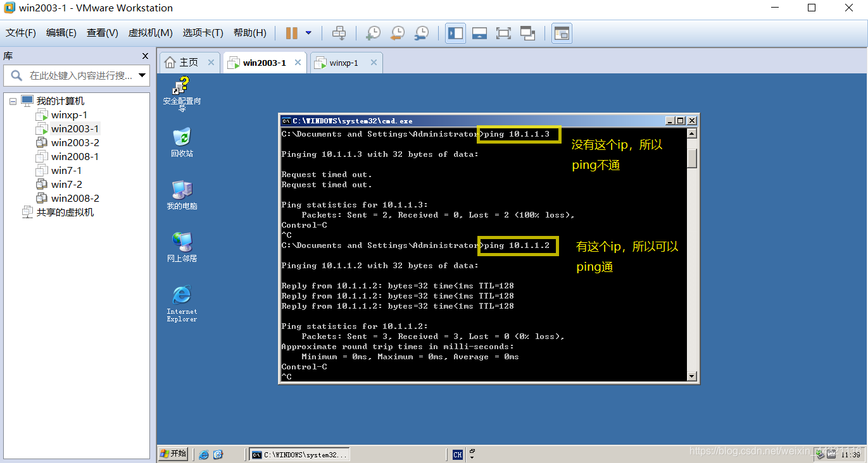The image size is (868, 463).
Task: Maximize the cmd.exe window
Action: pyautogui.click(x=681, y=121)
